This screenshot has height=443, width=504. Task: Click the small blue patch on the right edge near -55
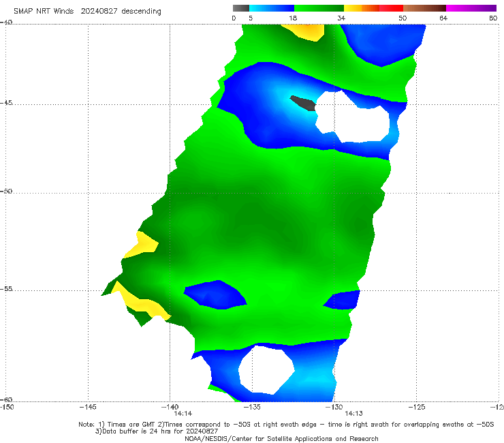(x=343, y=300)
